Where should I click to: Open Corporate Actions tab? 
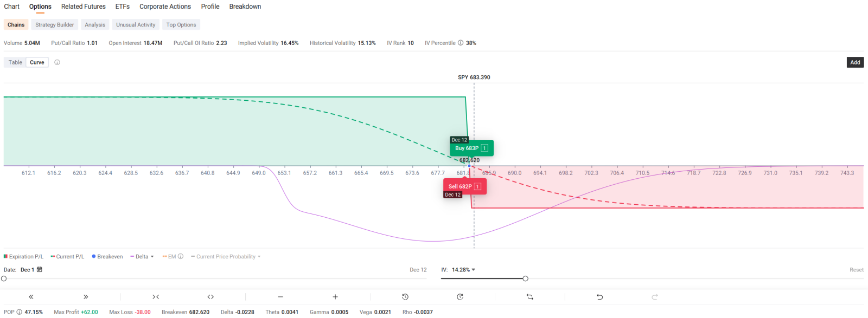pos(165,7)
